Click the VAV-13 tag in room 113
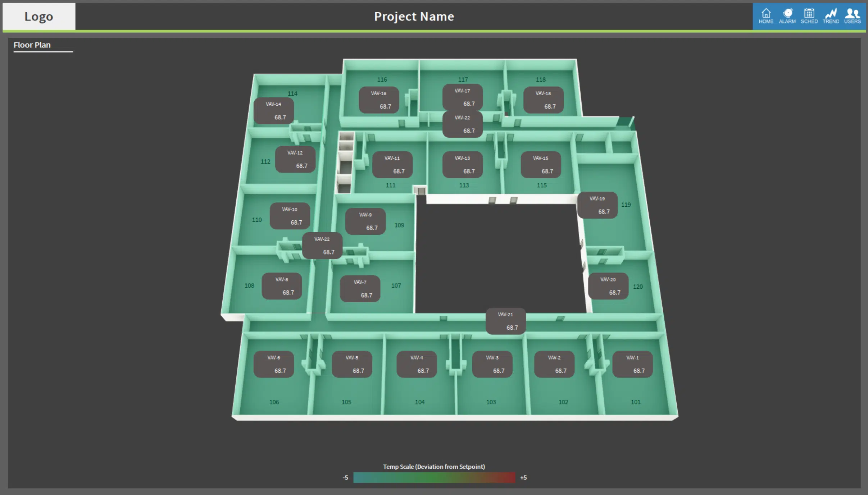868x495 pixels. [463, 164]
